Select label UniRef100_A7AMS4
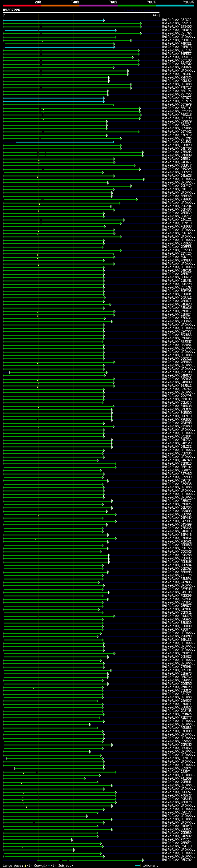 (177, 538)
